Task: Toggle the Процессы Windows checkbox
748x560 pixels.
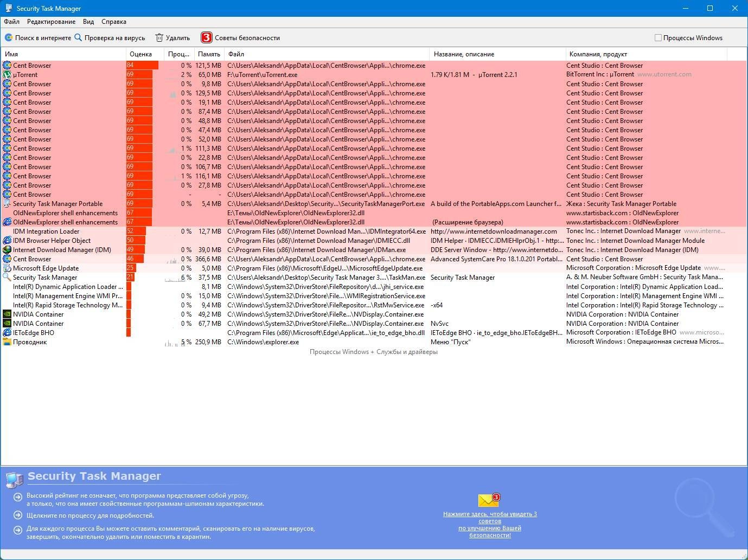Action: tap(658, 38)
